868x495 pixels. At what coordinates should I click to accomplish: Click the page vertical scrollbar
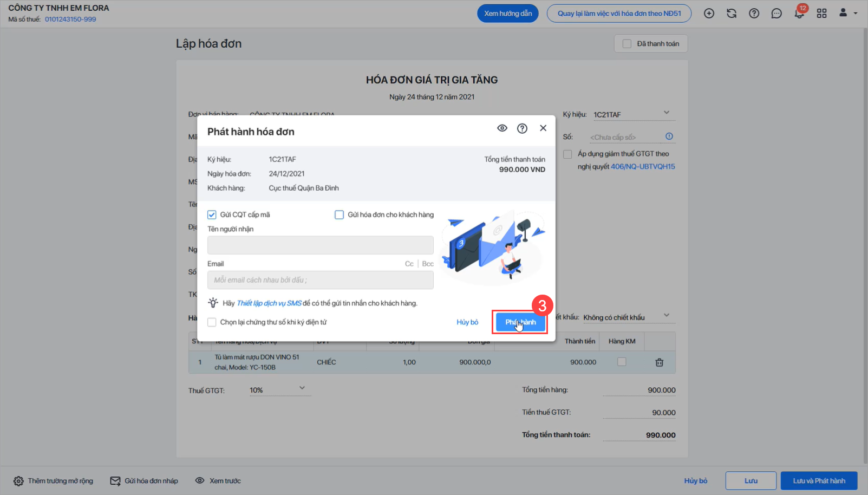click(865, 247)
